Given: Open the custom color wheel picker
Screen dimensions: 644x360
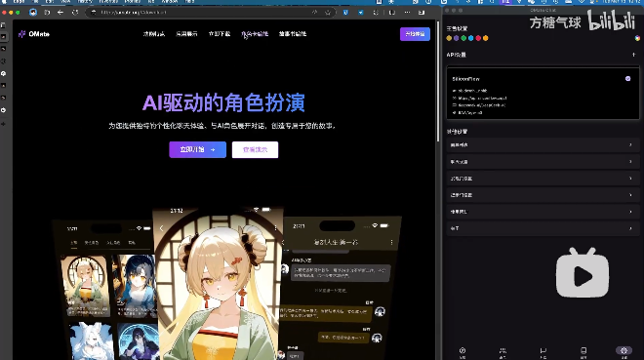Looking at the screenshot, I should [x=637, y=38].
